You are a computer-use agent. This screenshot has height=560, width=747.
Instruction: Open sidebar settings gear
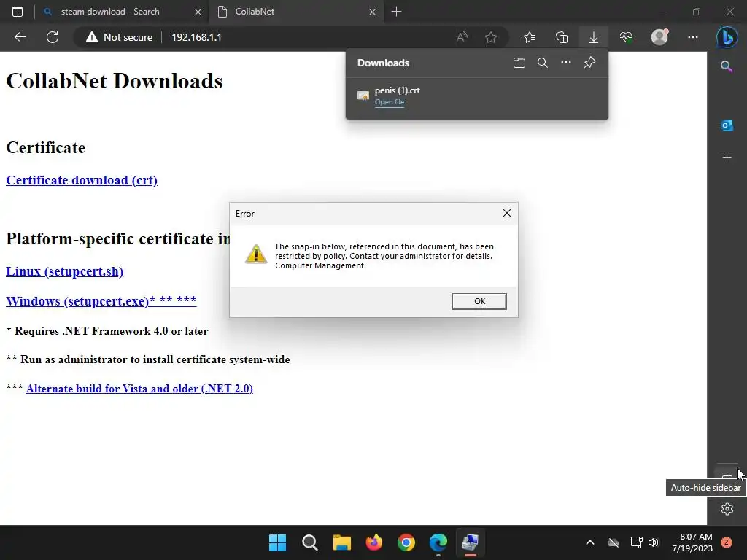[x=727, y=509]
